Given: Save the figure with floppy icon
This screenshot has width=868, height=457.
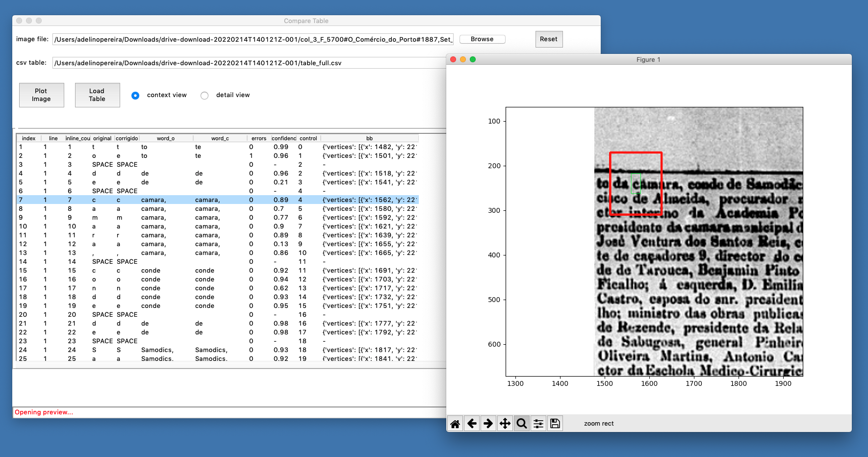Looking at the screenshot, I should pos(555,424).
